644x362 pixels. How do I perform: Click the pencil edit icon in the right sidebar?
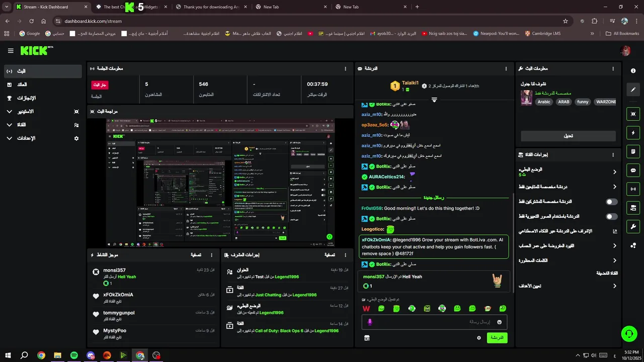[633, 89]
